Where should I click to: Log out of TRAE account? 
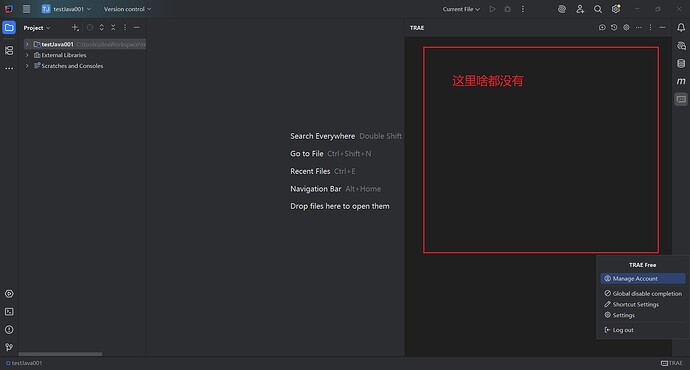pos(642,330)
